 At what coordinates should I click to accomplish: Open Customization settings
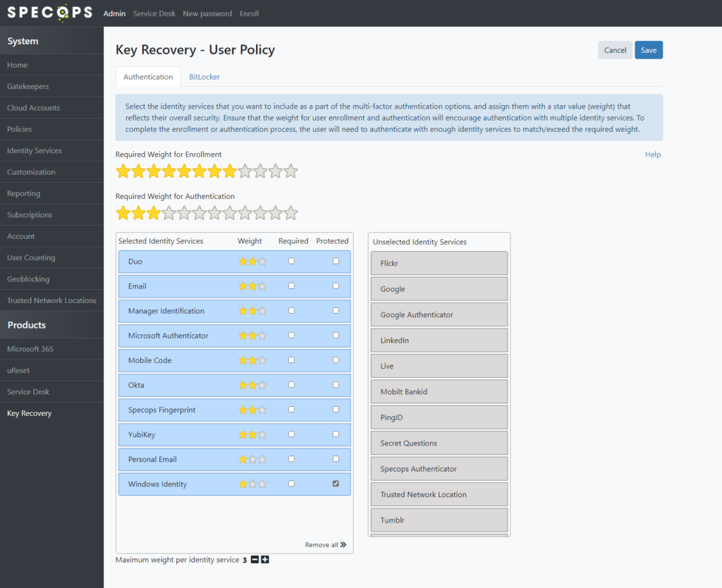click(x=51, y=172)
